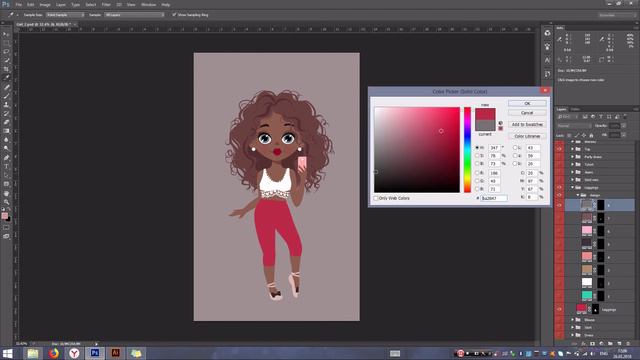Click Color Libraries button
The image size is (640, 360).
527,136
